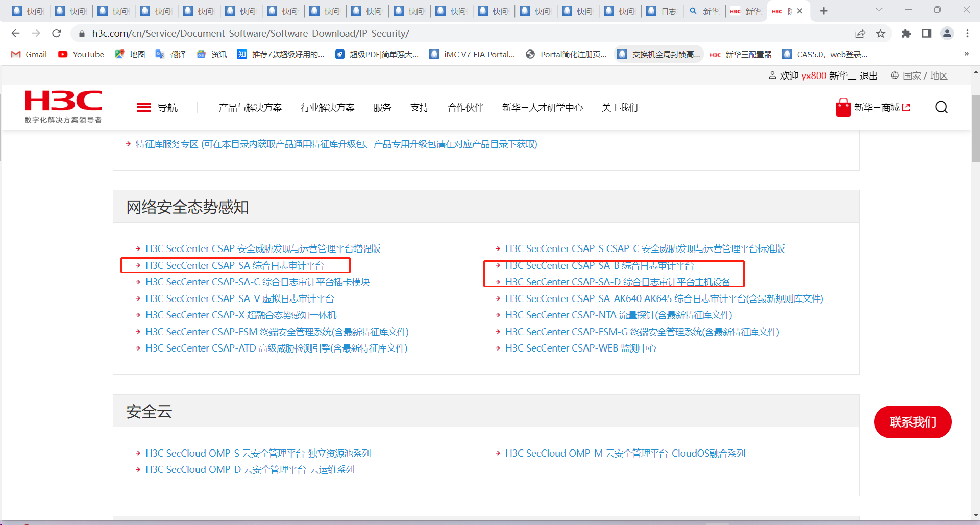Open the 行业解决方案 menu

328,108
